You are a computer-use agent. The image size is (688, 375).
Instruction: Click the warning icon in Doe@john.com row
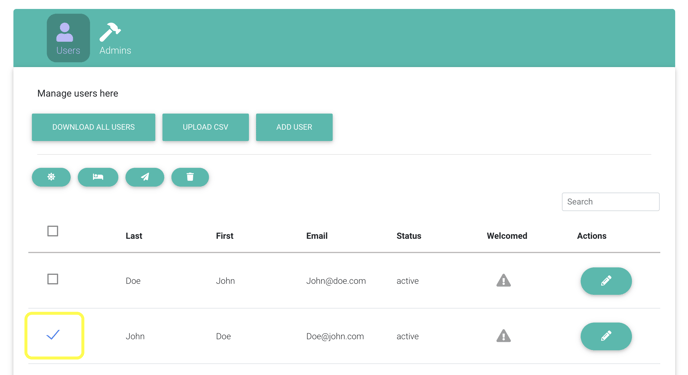(x=504, y=336)
